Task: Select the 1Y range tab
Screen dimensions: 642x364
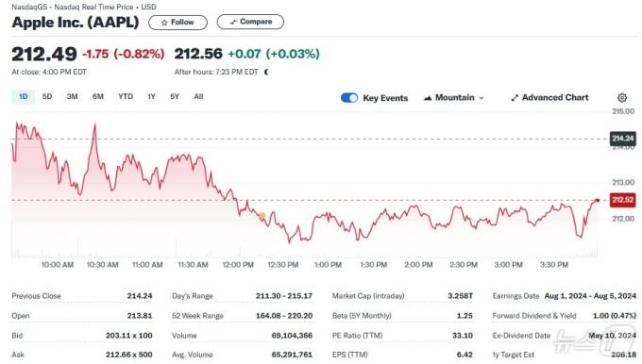Action: pyautogui.click(x=151, y=96)
